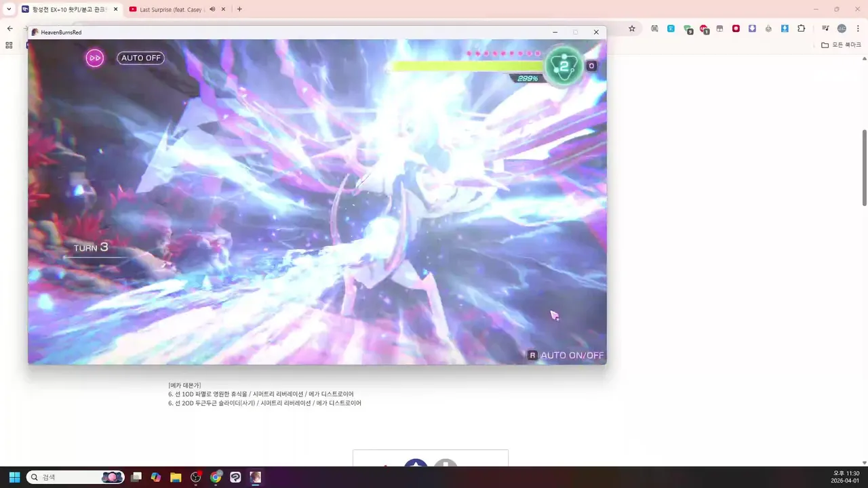
Task: Mute the Last Surprise tab audio icon
Action: coord(212,9)
